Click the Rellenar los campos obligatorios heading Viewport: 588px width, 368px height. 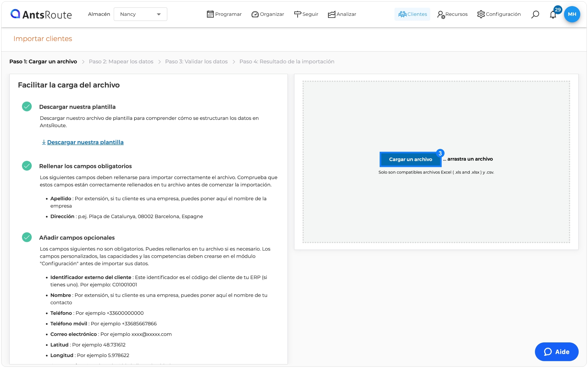(x=85, y=166)
